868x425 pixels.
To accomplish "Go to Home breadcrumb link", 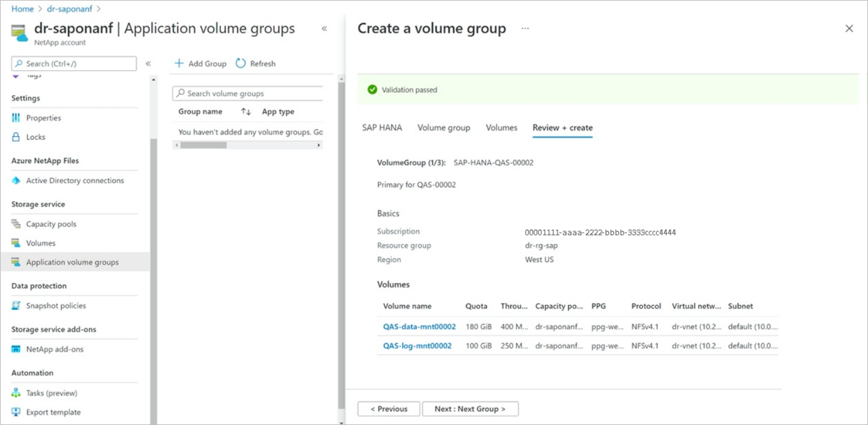I will (x=23, y=9).
